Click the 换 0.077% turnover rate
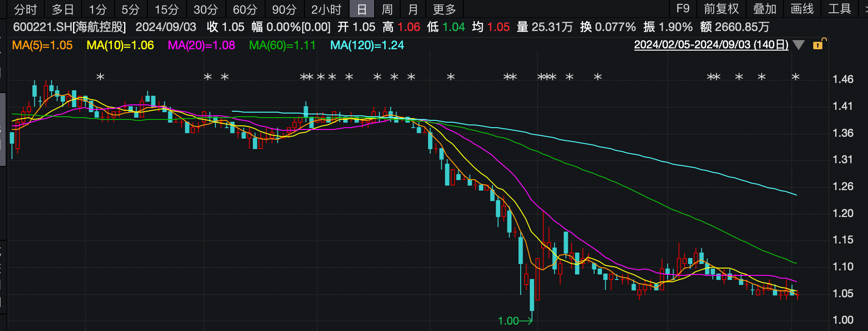868x331 pixels. coord(608,27)
